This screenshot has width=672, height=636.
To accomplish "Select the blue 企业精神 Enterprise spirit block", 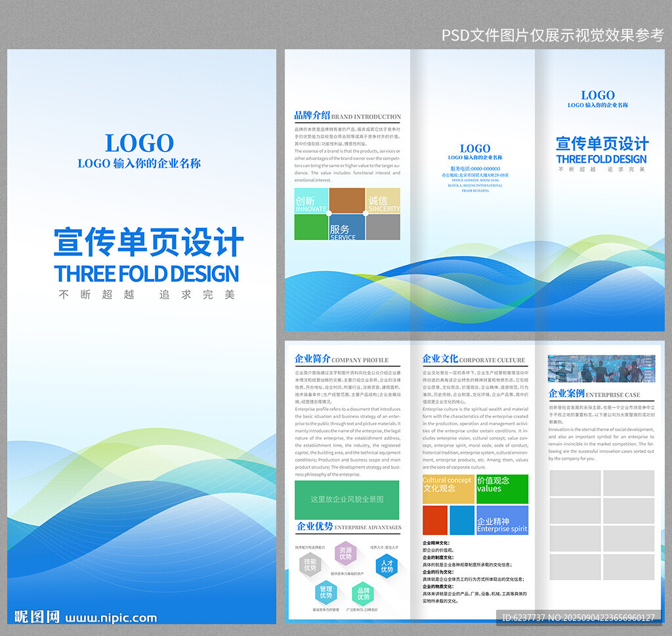I will [502, 520].
